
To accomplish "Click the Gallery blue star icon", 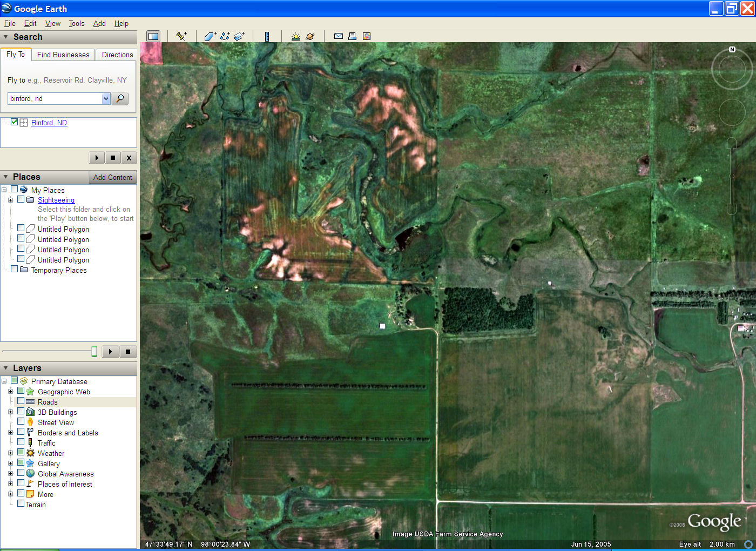I will click(30, 463).
